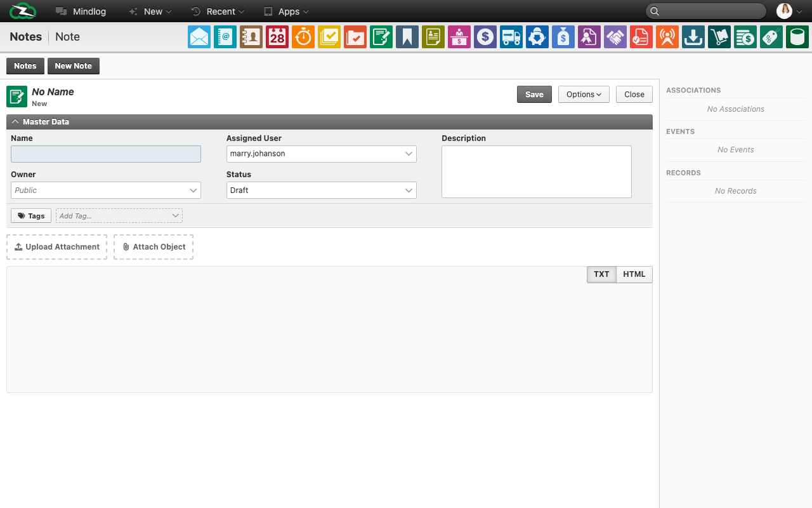Open the Add Tag combo box
This screenshot has width=812, height=508.
(x=119, y=216)
